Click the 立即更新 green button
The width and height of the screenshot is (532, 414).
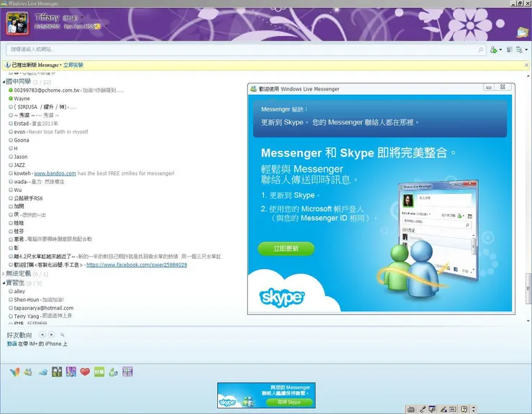tap(286, 249)
